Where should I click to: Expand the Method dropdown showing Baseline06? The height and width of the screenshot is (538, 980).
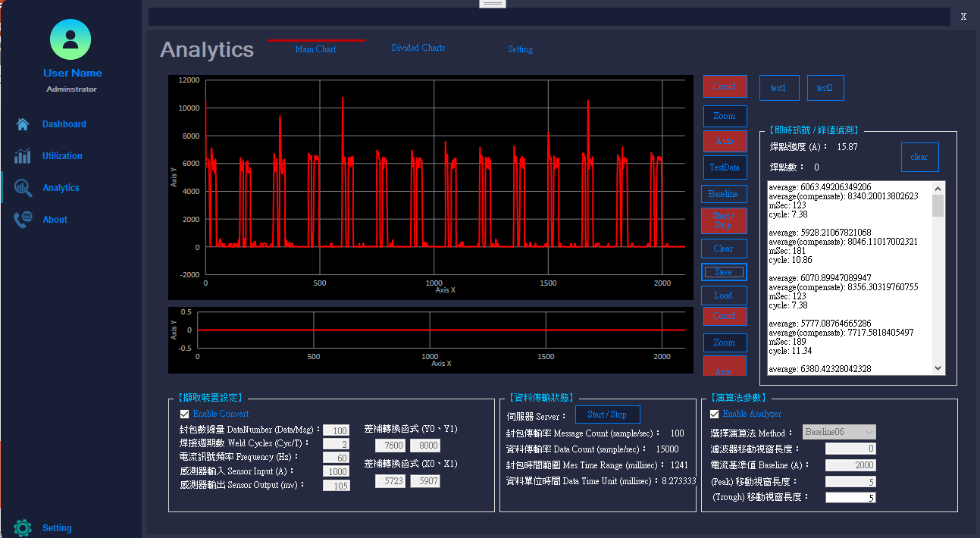(x=839, y=432)
